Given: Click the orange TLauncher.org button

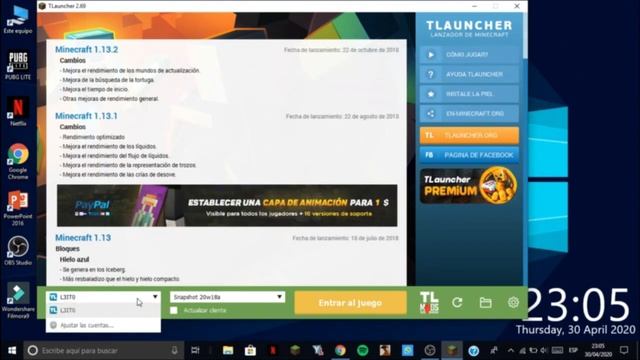Looking at the screenshot, I should (x=469, y=135).
